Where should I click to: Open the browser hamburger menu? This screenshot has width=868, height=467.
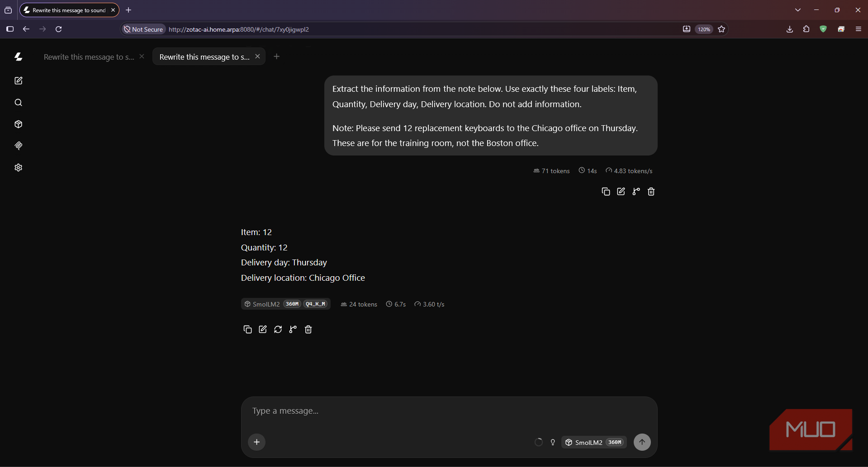pos(859,29)
